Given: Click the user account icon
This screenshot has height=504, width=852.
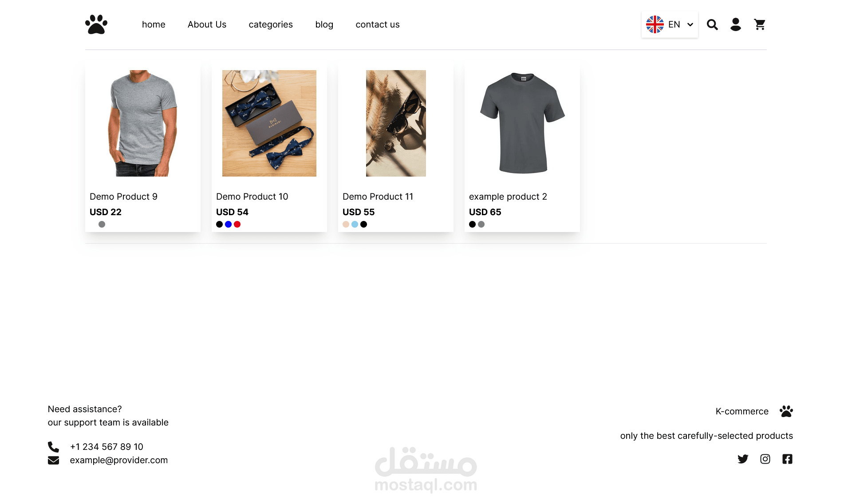Looking at the screenshot, I should [x=736, y=24].
